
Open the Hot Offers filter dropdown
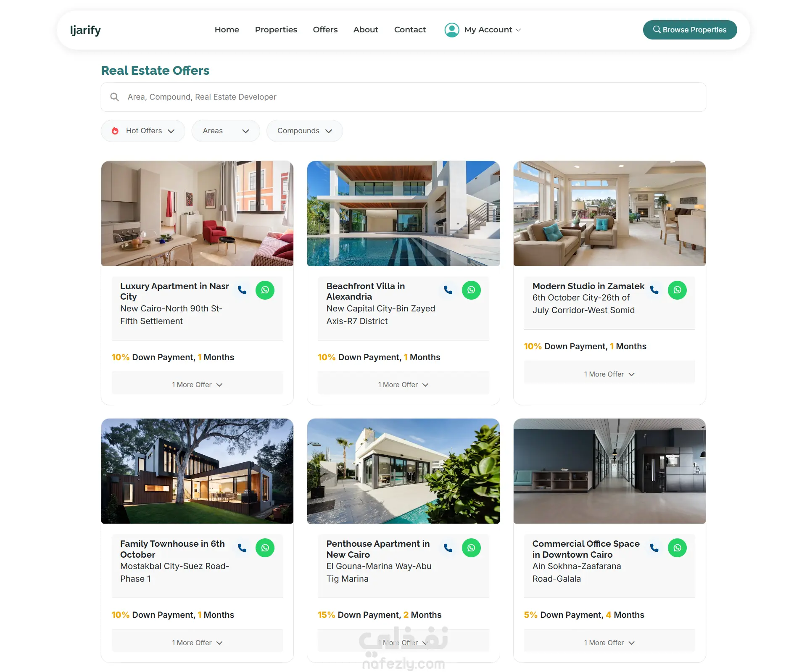(143, 131)
